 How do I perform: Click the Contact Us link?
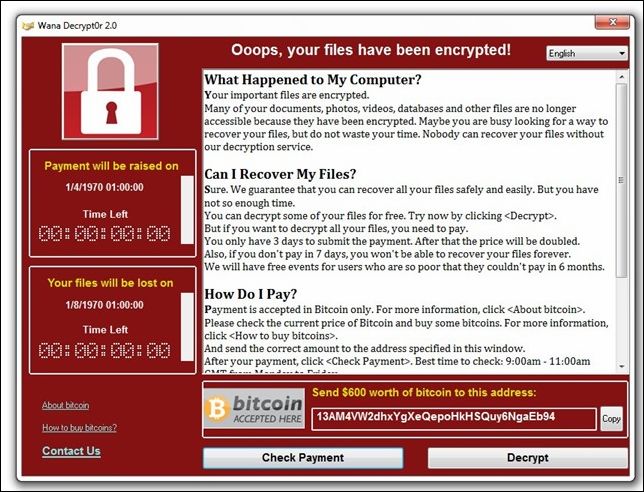tap(71, 451)
